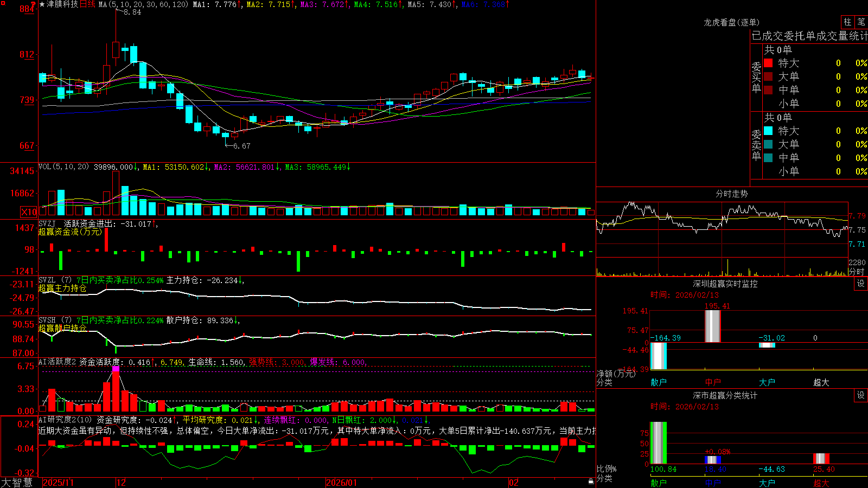Click the 津膜科技 stock name

pos(62,4)
